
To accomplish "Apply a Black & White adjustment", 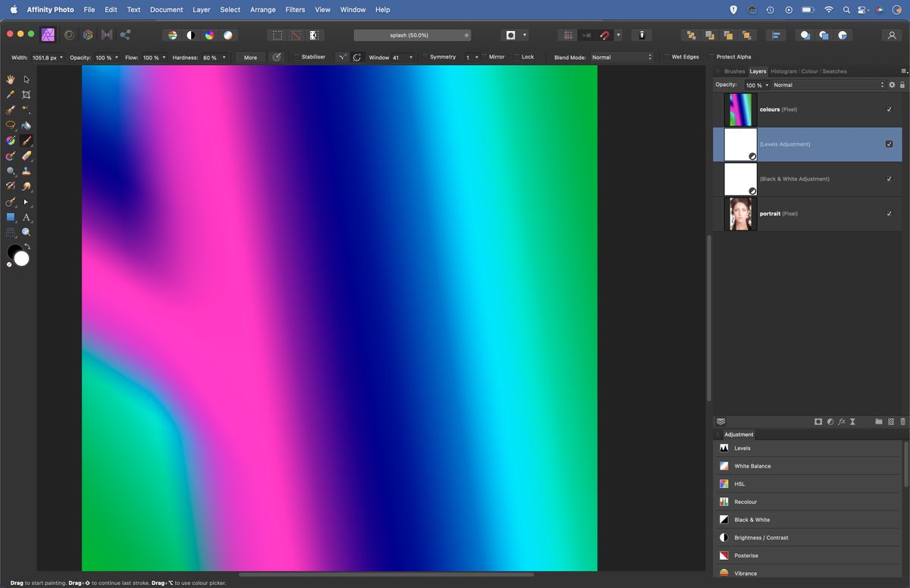I will point(751,520).
